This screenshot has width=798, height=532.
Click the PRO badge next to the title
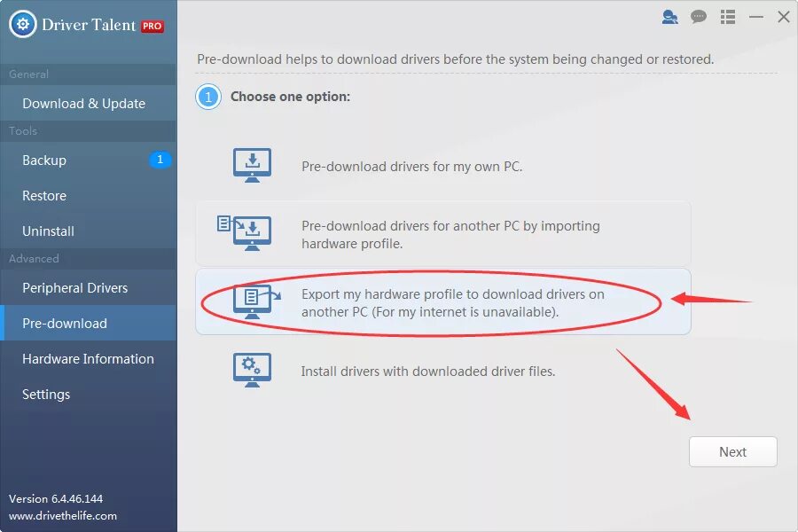coord(153,26)
